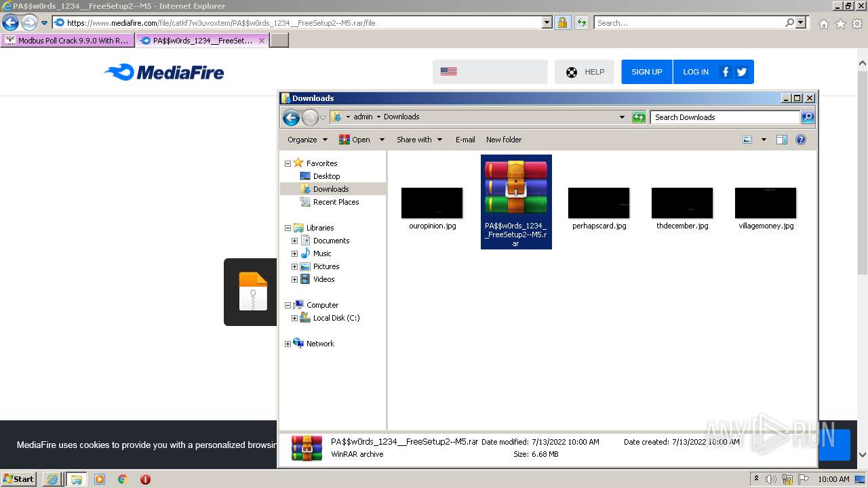Expand Local Disk (C:) node
The image size is (868, 488).
pyautogui.click(x=294, y=318)
